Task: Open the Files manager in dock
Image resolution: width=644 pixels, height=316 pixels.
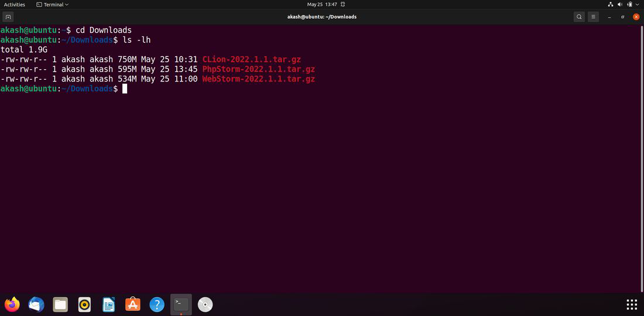Action: (60, 304)
